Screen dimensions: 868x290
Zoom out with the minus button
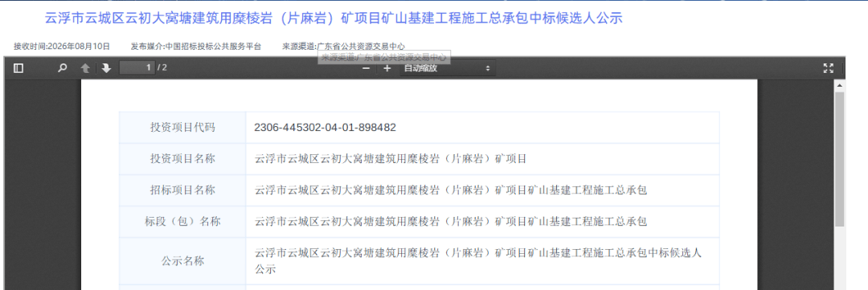coord(366,68)
